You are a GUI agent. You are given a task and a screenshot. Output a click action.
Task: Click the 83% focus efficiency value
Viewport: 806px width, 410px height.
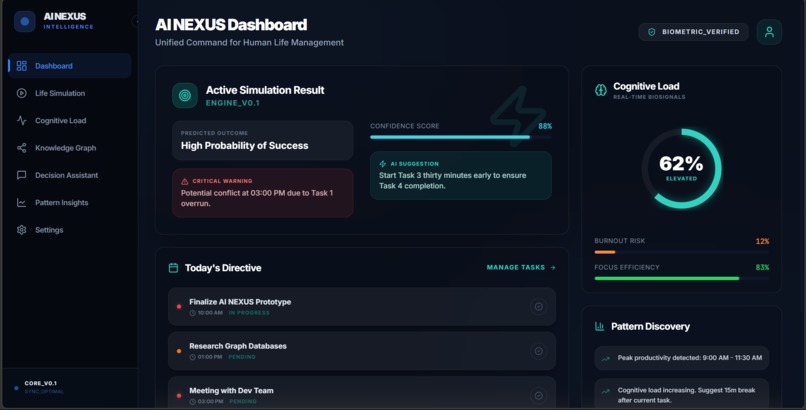762,267
